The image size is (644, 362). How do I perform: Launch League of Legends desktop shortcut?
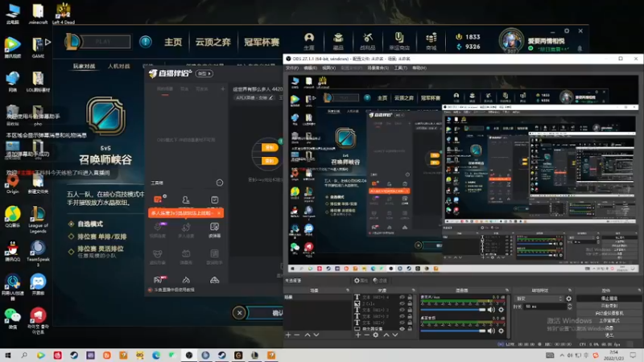(38, 219)
